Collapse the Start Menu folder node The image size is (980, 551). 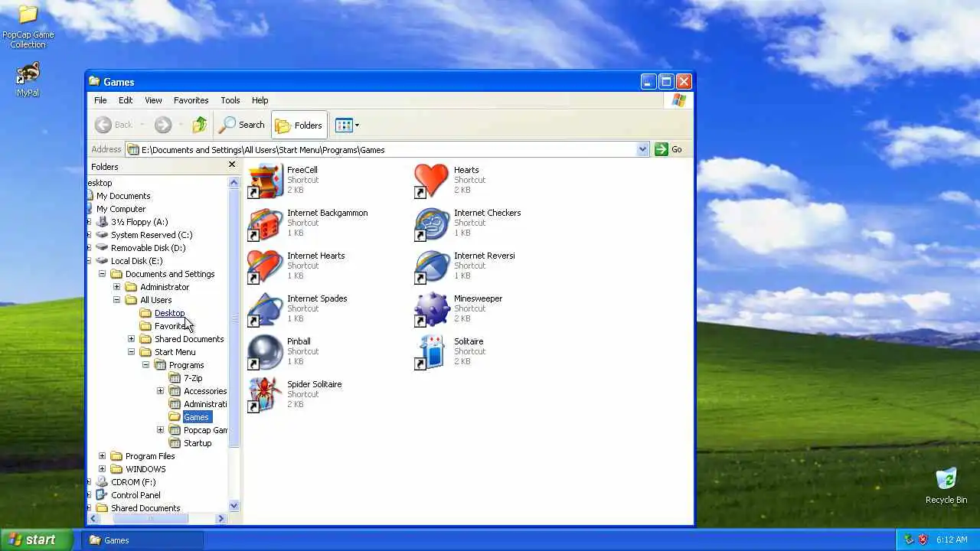click(131, 352)
